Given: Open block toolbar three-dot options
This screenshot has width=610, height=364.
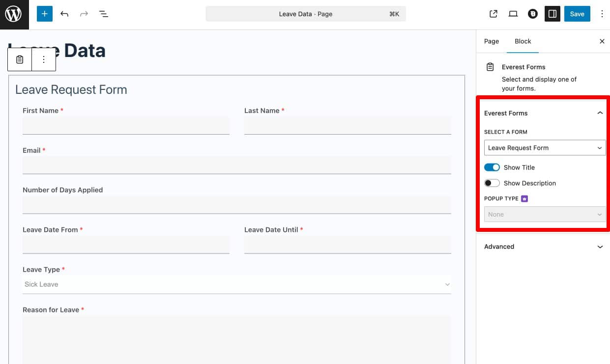Looking at the screenshot, I should point(44,59).
